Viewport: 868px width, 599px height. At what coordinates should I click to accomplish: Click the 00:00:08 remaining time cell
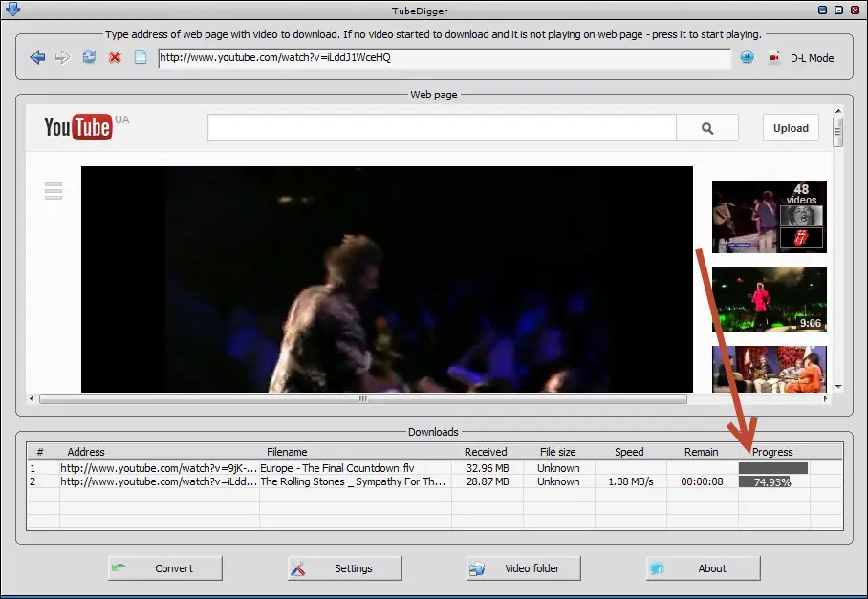(x=702, y=481)
